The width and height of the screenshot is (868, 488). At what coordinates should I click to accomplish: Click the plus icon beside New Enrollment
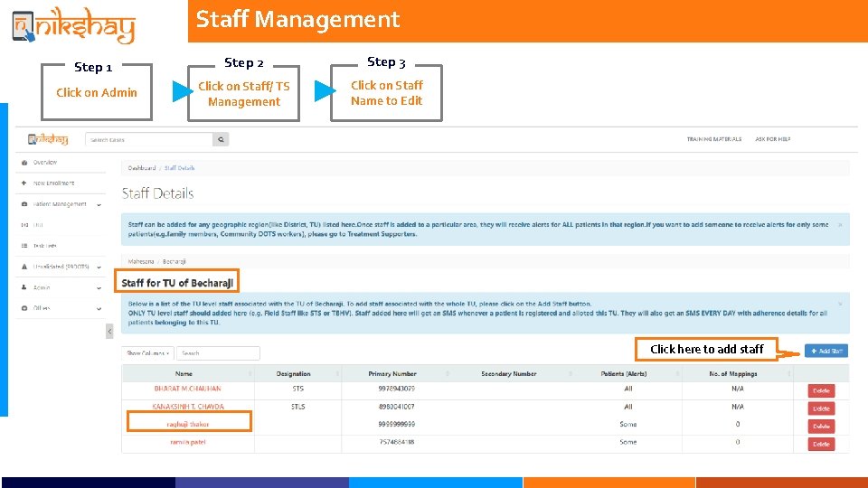coord(24,183)
